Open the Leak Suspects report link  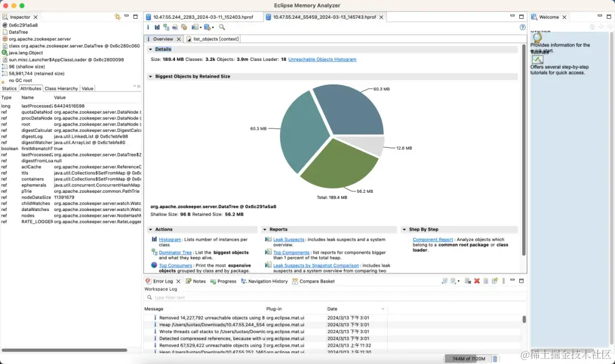[x=289, y=239]
